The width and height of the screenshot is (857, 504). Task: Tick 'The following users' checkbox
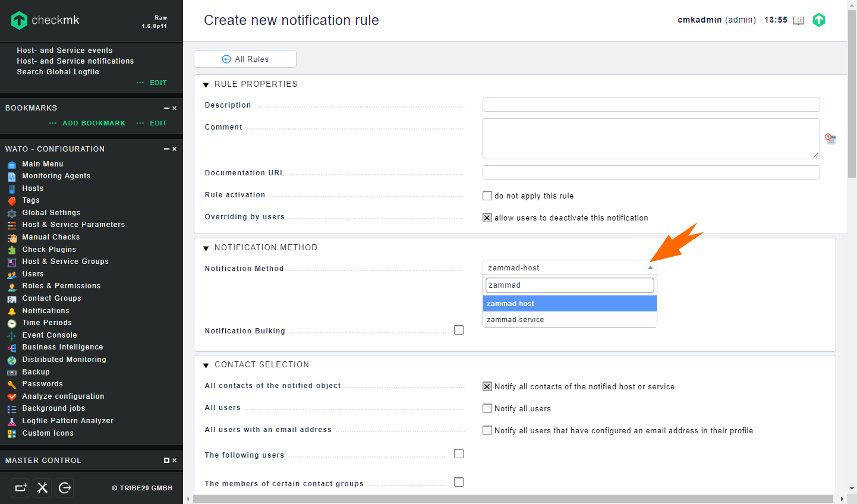pyautogui.click(x=459, y=453)
